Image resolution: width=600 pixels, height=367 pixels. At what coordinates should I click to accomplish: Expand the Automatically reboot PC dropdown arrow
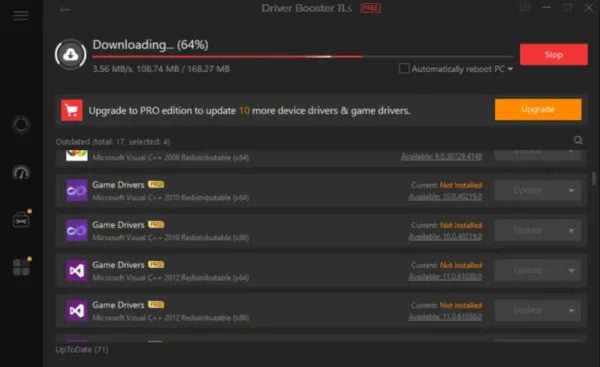coord(510,69)
